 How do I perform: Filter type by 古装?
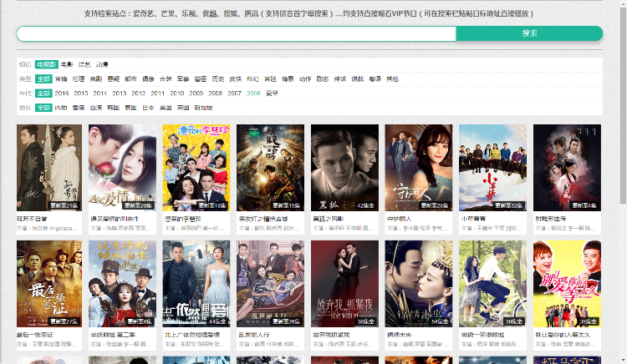click(166, 79)
